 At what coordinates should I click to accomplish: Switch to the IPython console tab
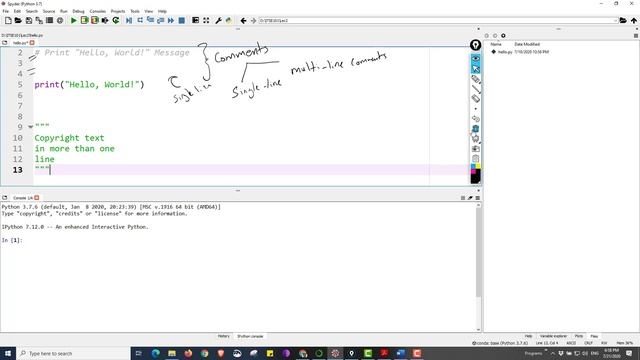(250, 336)
